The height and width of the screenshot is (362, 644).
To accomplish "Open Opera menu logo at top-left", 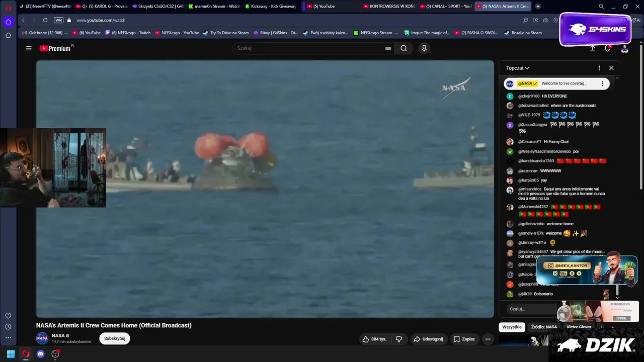I will [x=8, y=8].
